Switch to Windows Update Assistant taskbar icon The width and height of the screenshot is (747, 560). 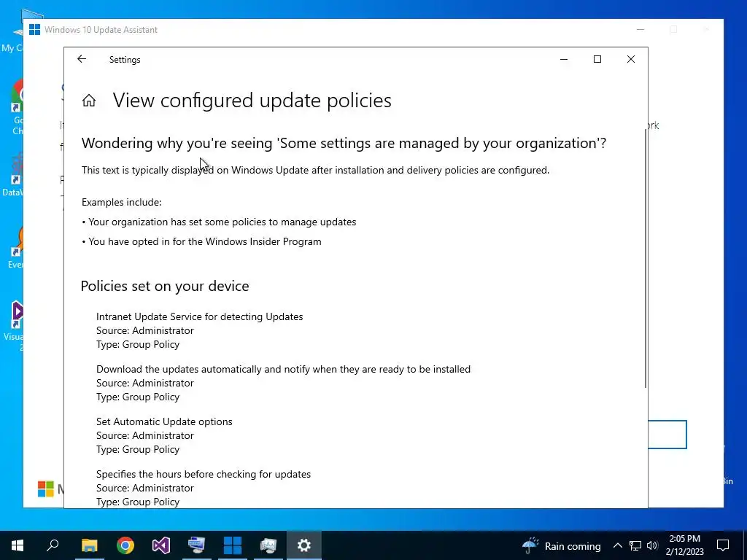click(233, 545)
